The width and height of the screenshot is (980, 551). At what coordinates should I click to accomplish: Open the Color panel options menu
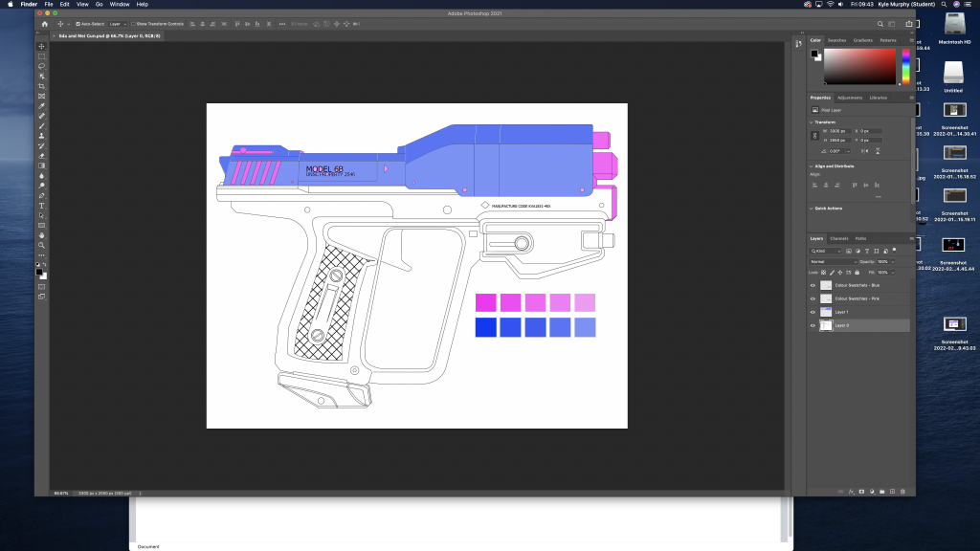coord(911,40)
